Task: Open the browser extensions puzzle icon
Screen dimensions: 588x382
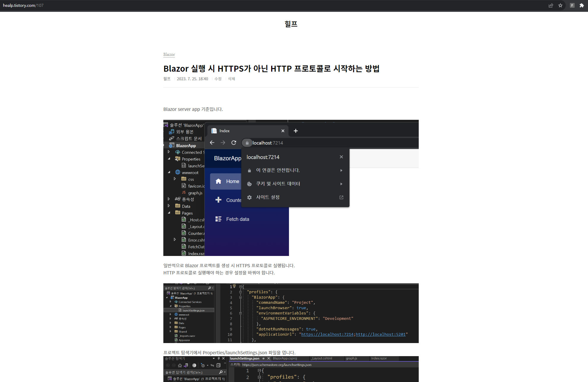Action: click(582, 5)
